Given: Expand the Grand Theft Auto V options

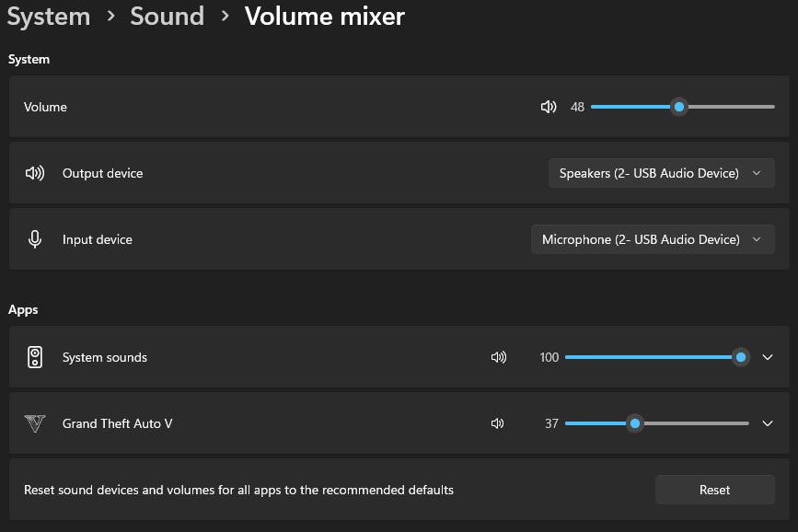Looking at the screenshot, I should pyautogui.click(x=768, y=423).
